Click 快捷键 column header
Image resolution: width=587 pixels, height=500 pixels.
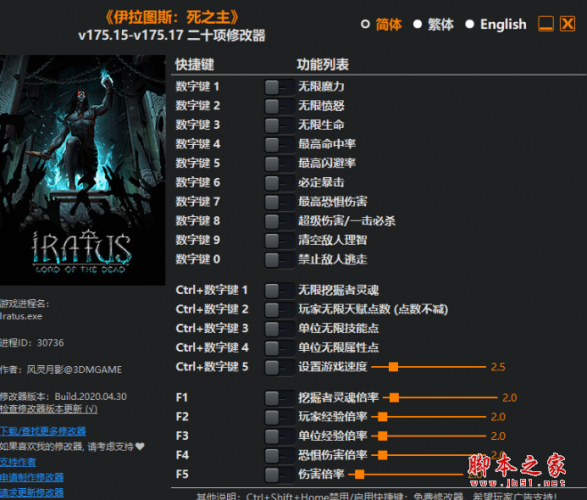[x=195, y=65]
